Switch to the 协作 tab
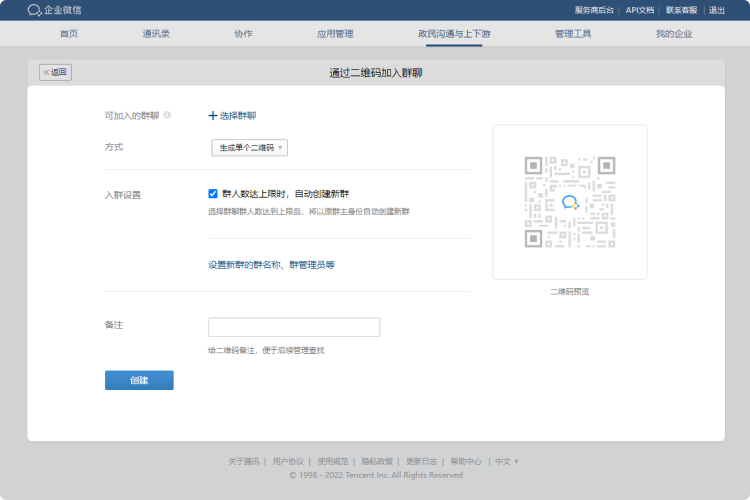The height and width of the screenshot is (500, 750). point(243,33)
